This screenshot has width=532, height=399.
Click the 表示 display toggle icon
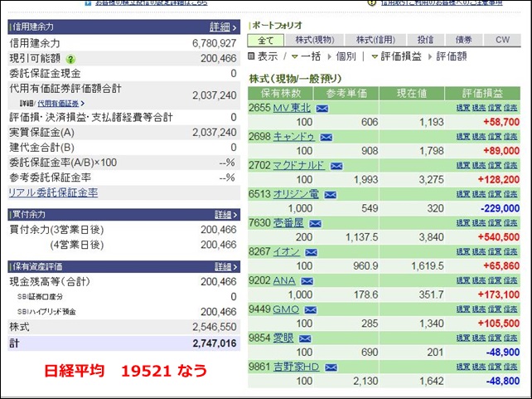point(251,56)
